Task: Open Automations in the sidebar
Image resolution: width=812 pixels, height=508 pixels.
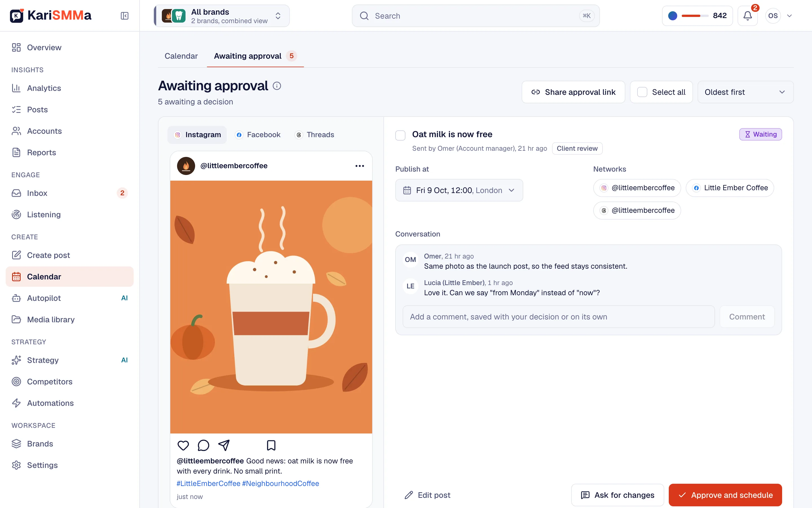Action: 69,403
